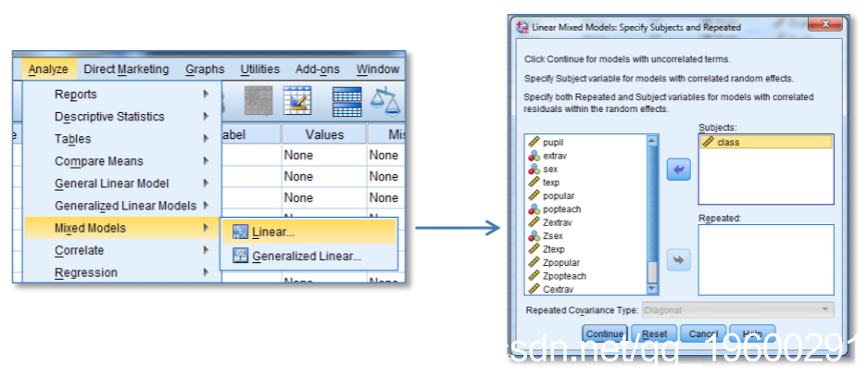Click variable list scroll up arrow
Screen dimensions: 868x378
tap(653, 141)
